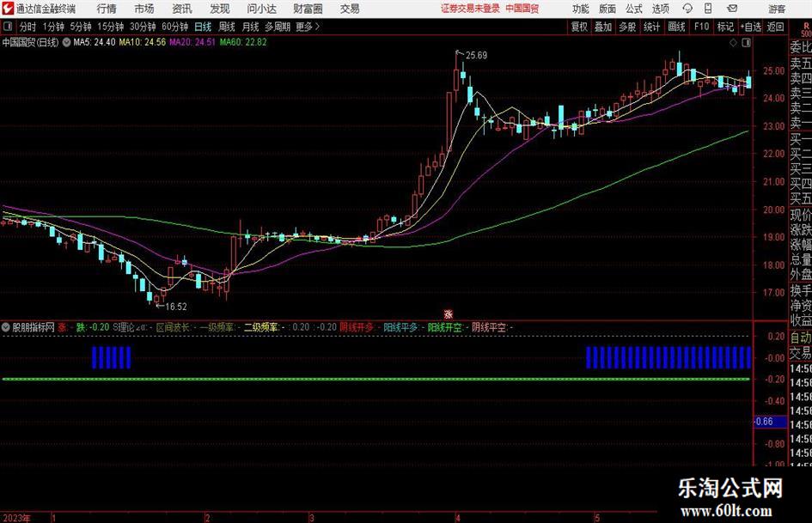812x523 pixels.
Task: Click the MA20: 24.51 indicator label
Action: point(192,42)
